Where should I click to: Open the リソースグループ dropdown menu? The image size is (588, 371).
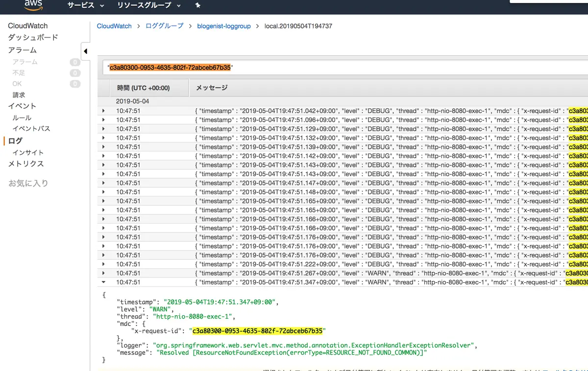(x=149, y=5)
